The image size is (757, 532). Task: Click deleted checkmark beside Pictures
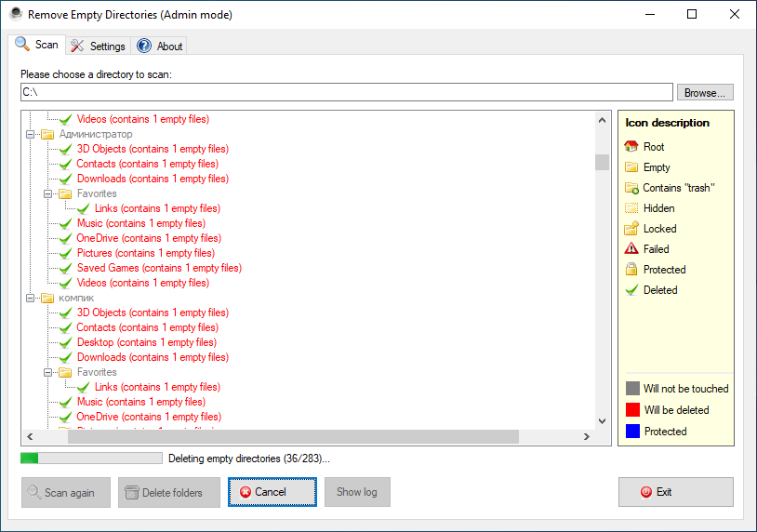pyautogui.click(x=65, y=254)
